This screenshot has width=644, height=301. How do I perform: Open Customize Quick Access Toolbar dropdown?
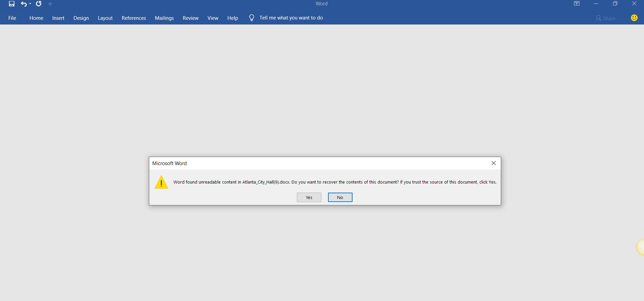tap(50, 4)
